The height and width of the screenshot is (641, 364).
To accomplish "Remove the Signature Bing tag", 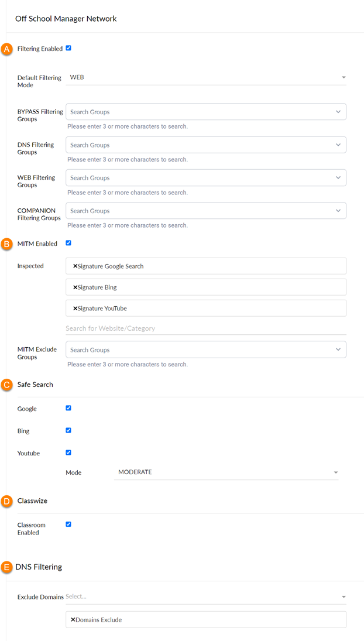I will (x=75, y=287).
